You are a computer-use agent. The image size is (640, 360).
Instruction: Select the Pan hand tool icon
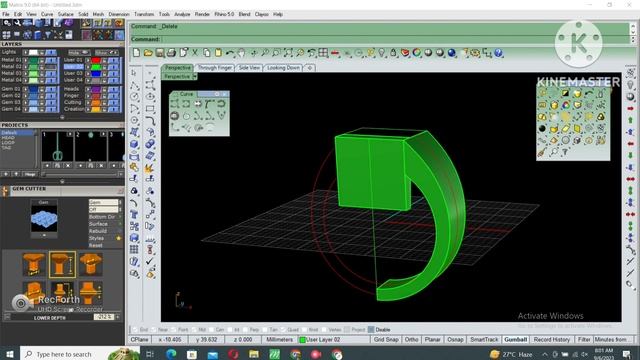tap(242, 53)
